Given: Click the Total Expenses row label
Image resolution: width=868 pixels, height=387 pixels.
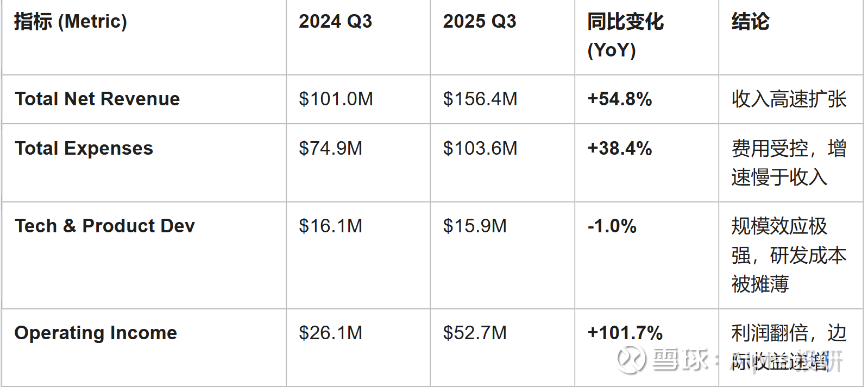Looking at the screenshot, I should pyautogui.click(x=84, y=148).
